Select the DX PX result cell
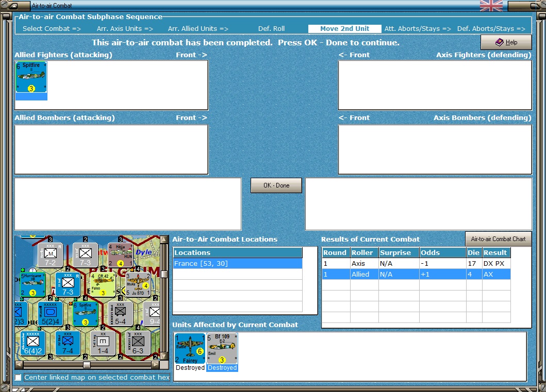Image resolution: width=546 pixels, height=392 pixels. point(496,263)
